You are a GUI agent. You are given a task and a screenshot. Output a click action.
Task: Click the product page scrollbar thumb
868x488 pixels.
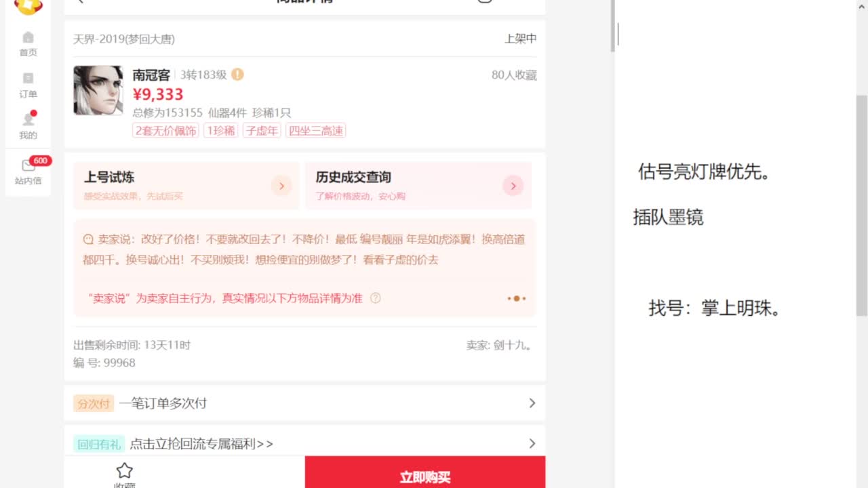point(612,26)
